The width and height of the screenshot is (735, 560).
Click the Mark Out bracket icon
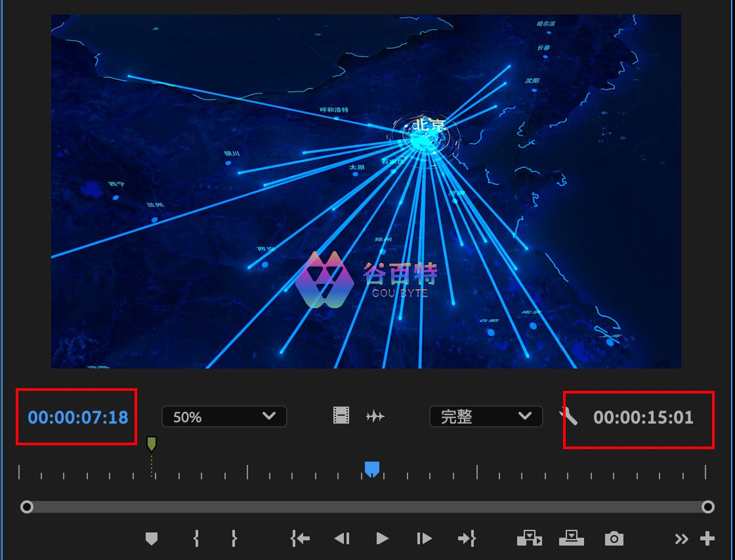click(234, 538)
